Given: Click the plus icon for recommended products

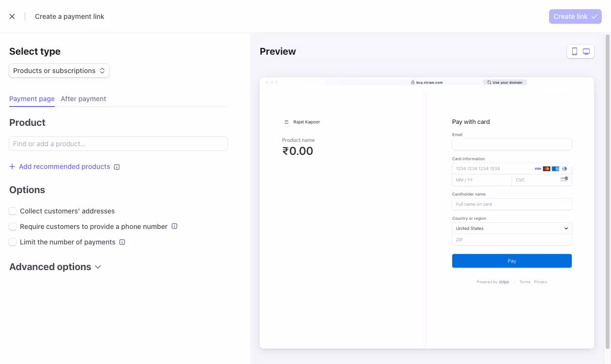Looking at the screenshot, I should pos(12,167).
